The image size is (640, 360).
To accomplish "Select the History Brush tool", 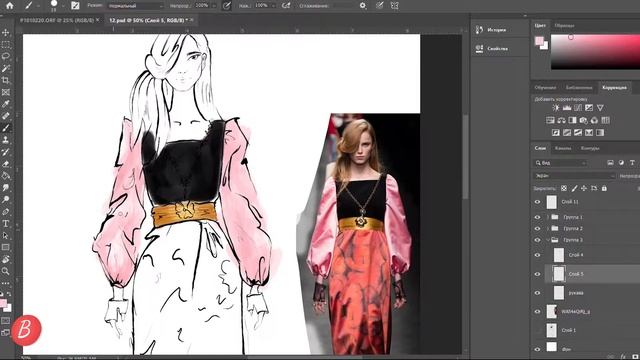I will (x=6, y=152).
